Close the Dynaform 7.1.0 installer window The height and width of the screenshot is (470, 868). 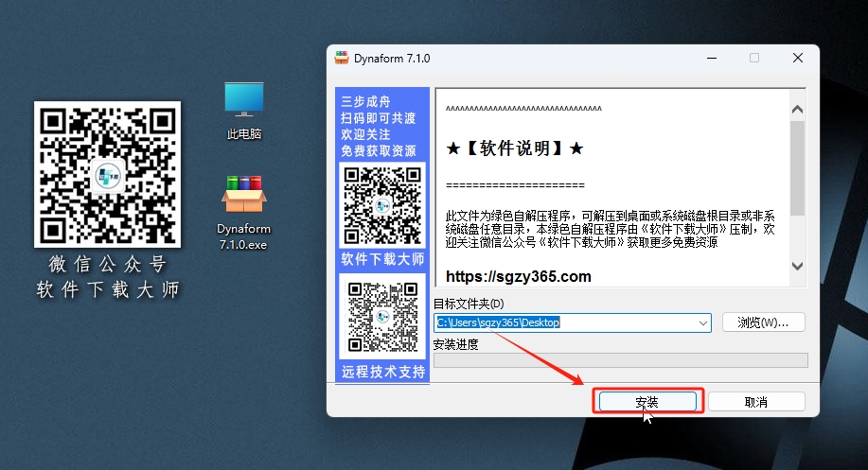coord(798,58)
